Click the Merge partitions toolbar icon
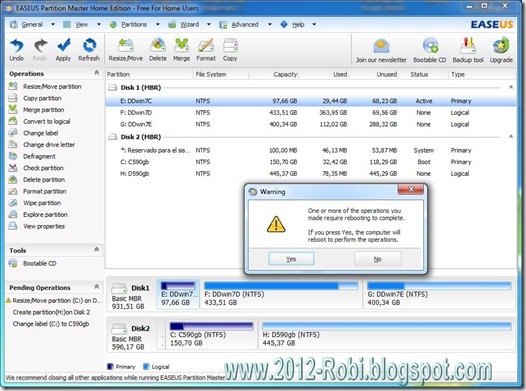The width and height of the screenshot is (526, 391). 181,45
